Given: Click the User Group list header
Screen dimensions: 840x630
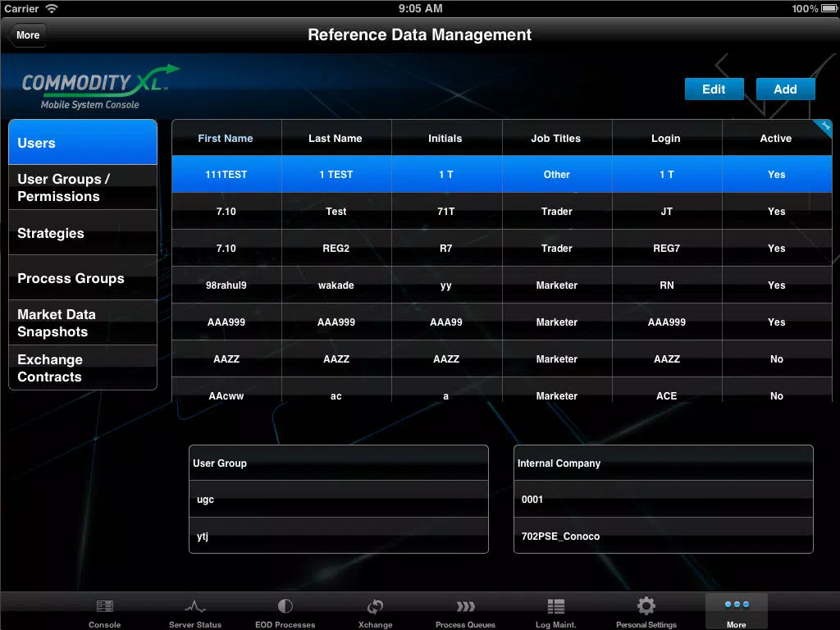Looking at the screenshot, I should click(x=339, y=463).
